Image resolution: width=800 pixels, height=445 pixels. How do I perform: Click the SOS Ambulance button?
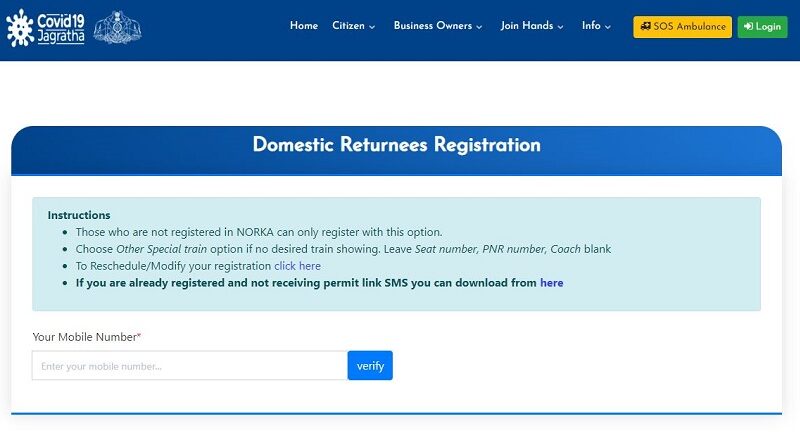[682, 27]
